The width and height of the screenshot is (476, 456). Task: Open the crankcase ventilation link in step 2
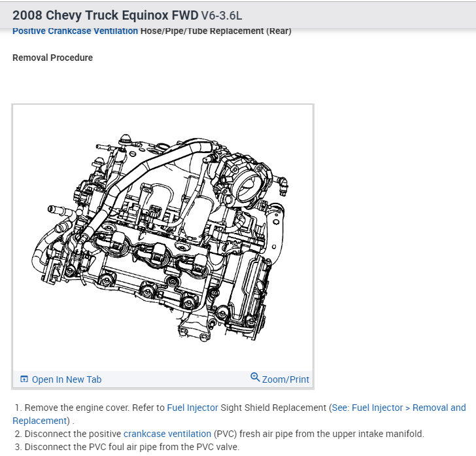click(x=167, y=434)
